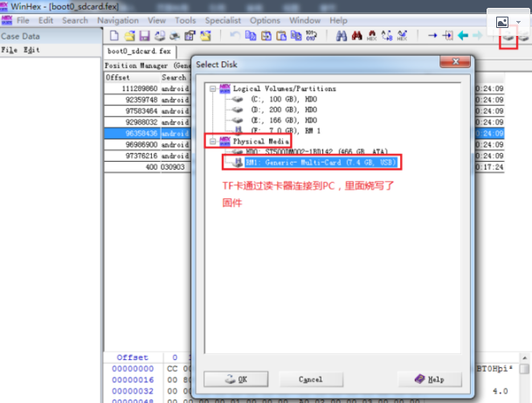Open Case Data Edit menu
This screenshot has height=403, width=532.
click(x=31, y=50)
